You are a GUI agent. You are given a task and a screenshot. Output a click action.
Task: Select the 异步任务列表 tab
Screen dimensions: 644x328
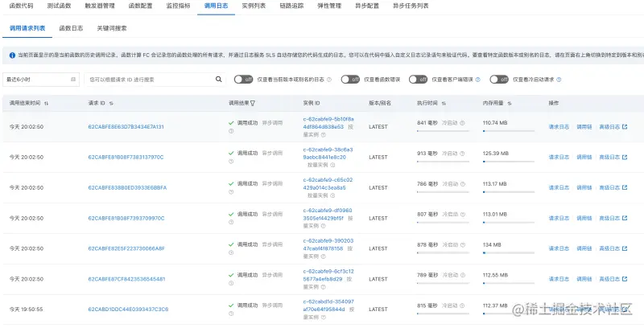[x=411, y=6]
